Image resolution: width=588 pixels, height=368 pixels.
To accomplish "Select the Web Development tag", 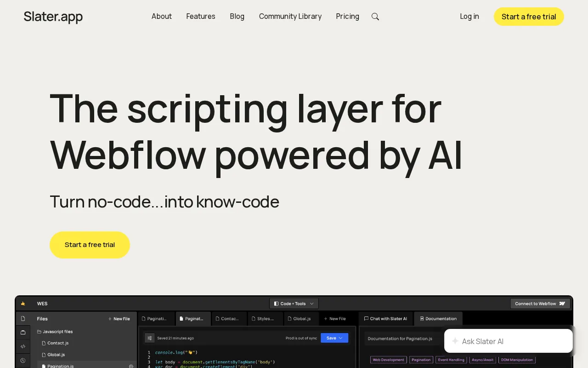I will pos(389,360).
